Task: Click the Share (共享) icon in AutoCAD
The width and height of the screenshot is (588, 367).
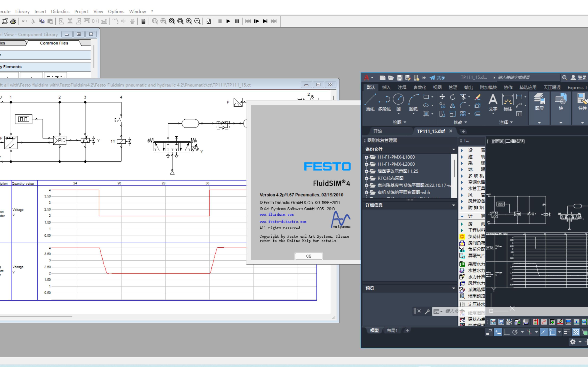Action: click(437, 78)
